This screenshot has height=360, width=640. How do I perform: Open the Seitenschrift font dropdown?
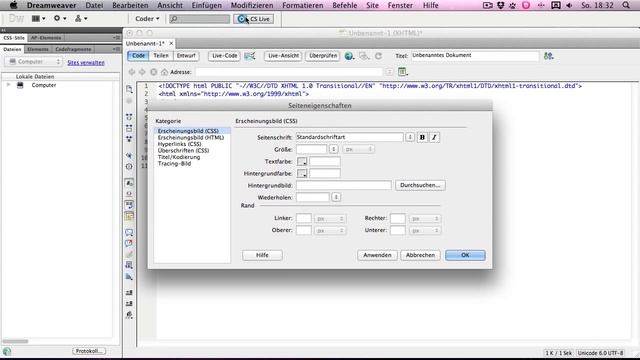410,138
